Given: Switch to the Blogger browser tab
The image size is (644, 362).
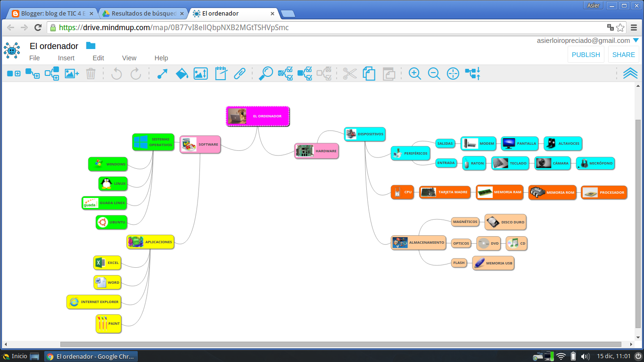Looking at the screenshot, I should (x=52, y=13).
